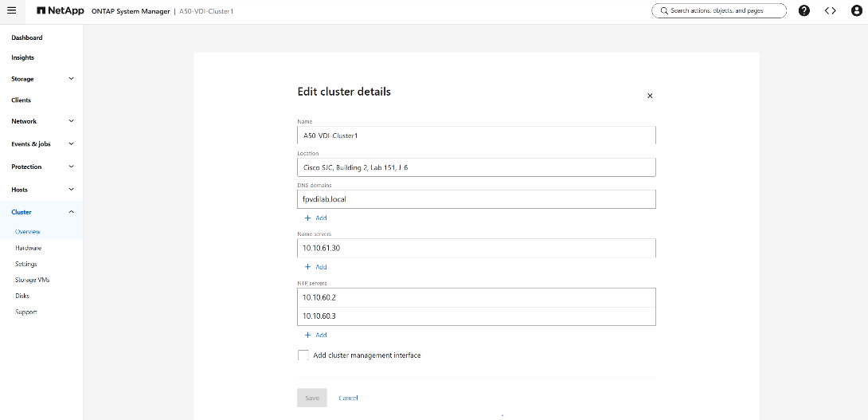Select Disks under Cluster
This screenshot has height=420, width=868.
tap(22, 296)
